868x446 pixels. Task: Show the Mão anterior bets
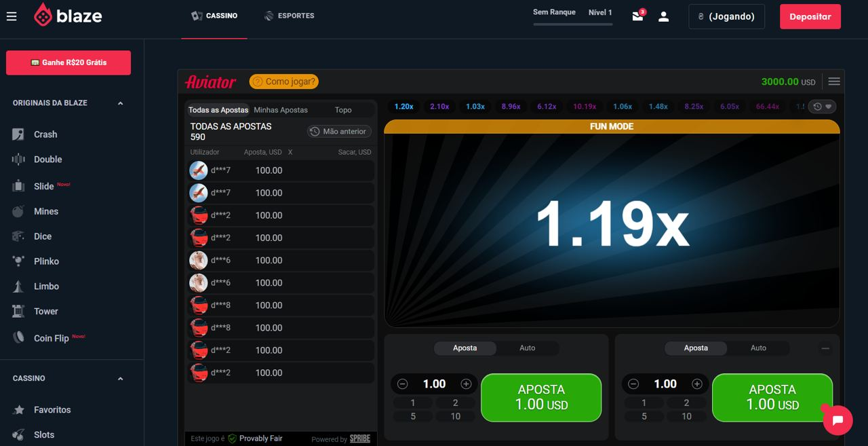pyautogui.click(x=339, y=132)
